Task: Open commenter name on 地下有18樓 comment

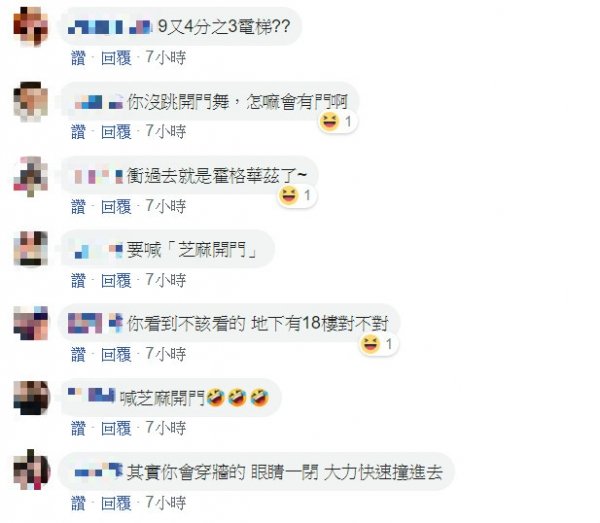Action: [x=95, y=323]
